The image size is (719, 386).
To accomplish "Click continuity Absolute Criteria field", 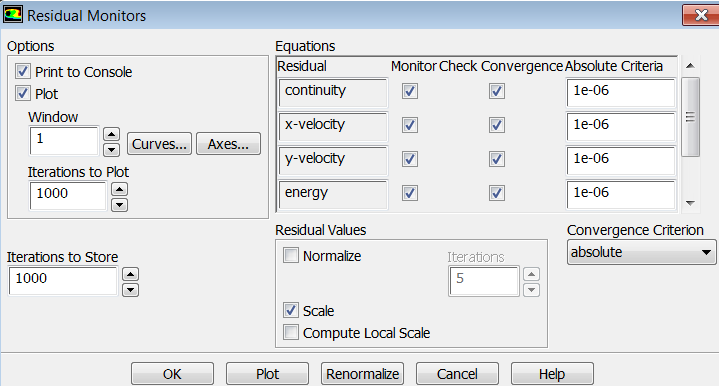I will 621,93.
